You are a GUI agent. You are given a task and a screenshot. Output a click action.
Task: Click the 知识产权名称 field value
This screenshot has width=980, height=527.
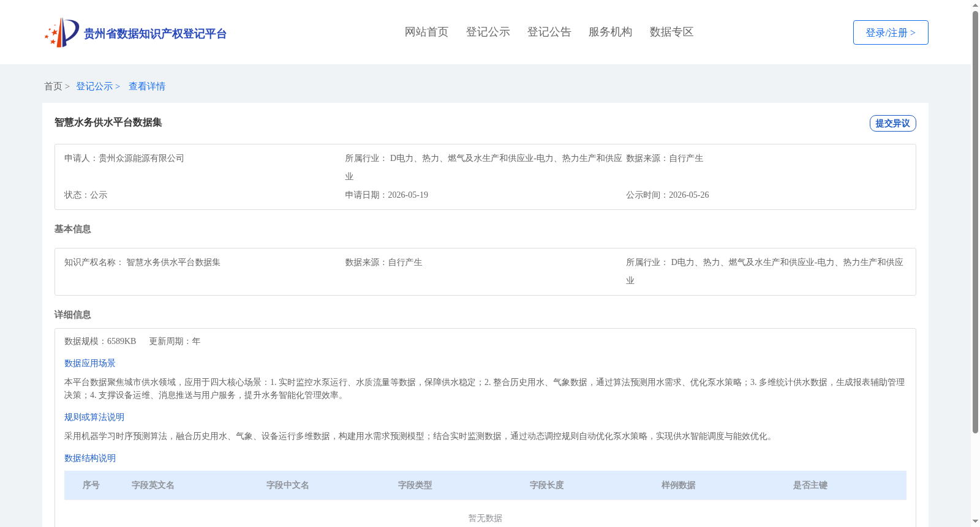pyautogui.click(x=173, y=262)
